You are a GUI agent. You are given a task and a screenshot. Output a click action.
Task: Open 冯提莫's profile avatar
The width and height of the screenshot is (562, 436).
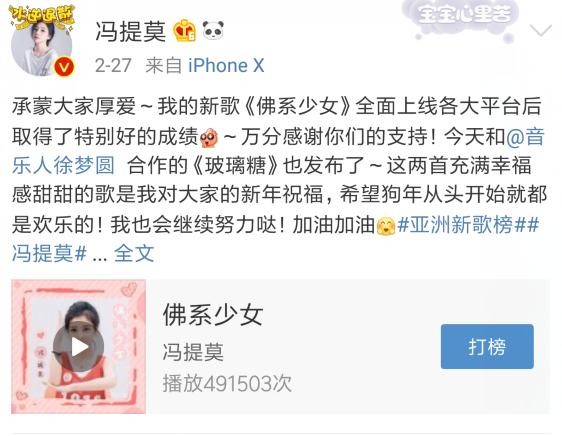(x=42, y=42)
